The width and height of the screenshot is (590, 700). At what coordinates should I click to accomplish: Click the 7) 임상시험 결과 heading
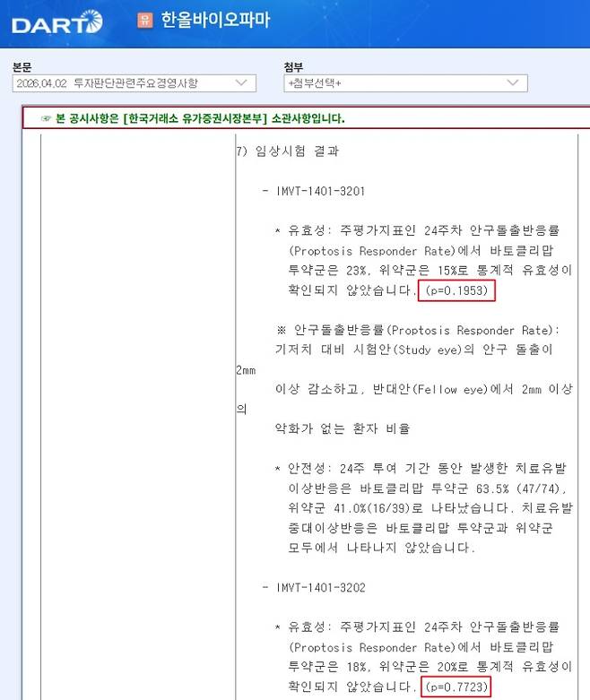(288, 151)
